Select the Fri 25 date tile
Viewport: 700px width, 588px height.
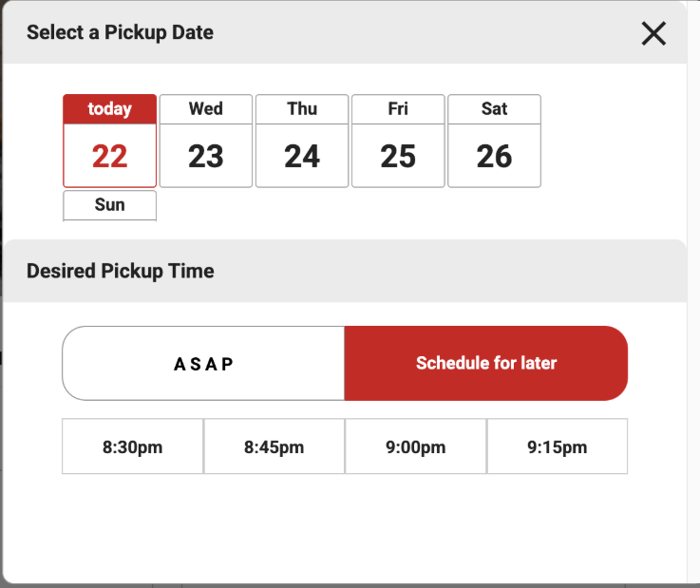[398, 141]
